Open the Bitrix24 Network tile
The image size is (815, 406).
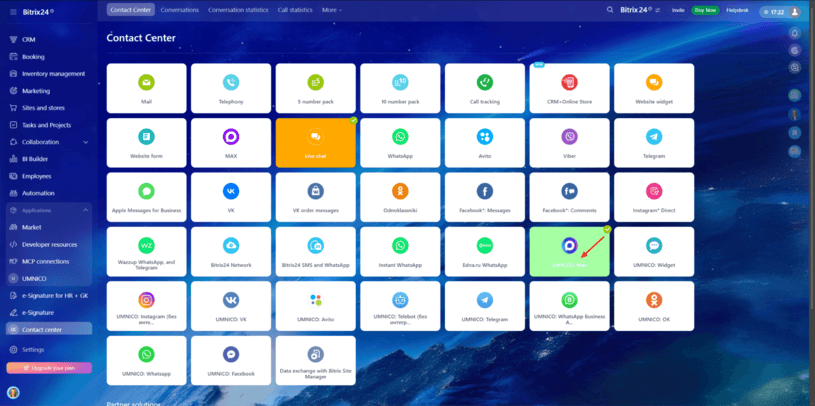pyautogui.click(x=231, y=252)
